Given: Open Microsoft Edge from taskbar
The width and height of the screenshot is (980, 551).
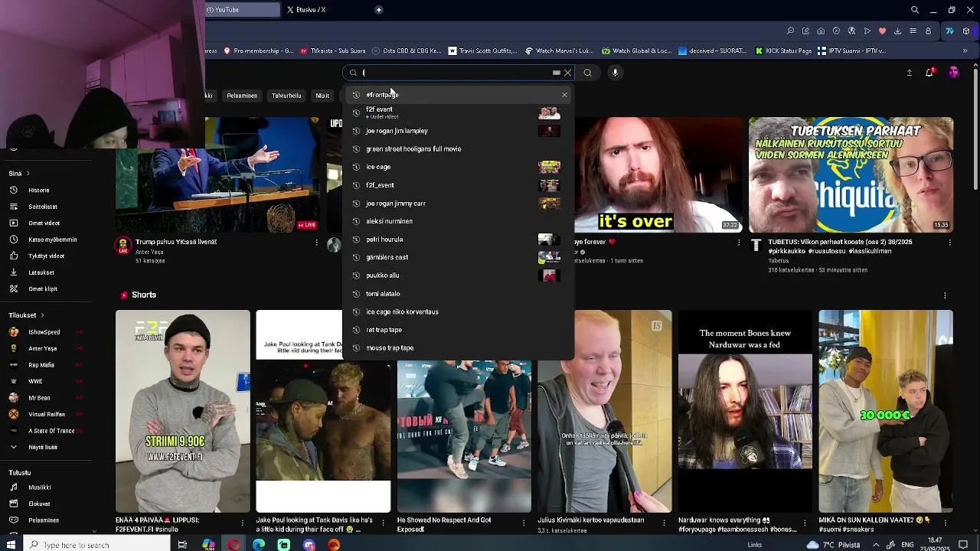Looking at the screenshot, I should (x=259, y=545).
